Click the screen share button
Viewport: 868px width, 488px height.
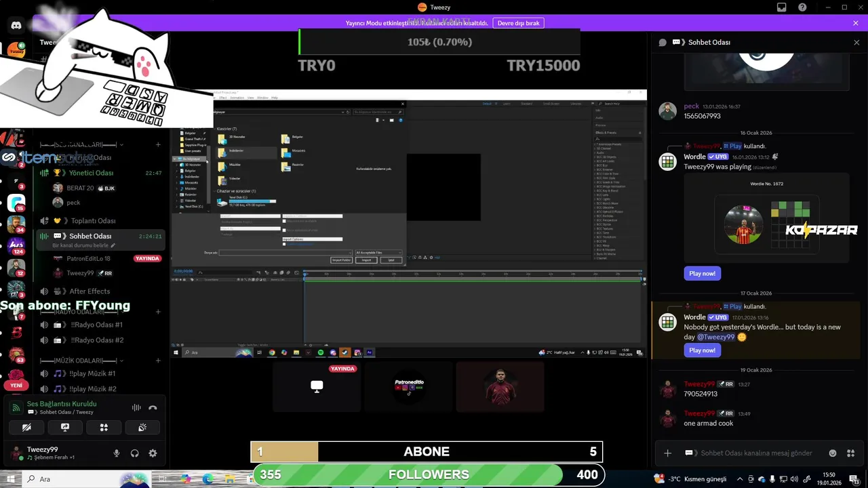point(65,428)
